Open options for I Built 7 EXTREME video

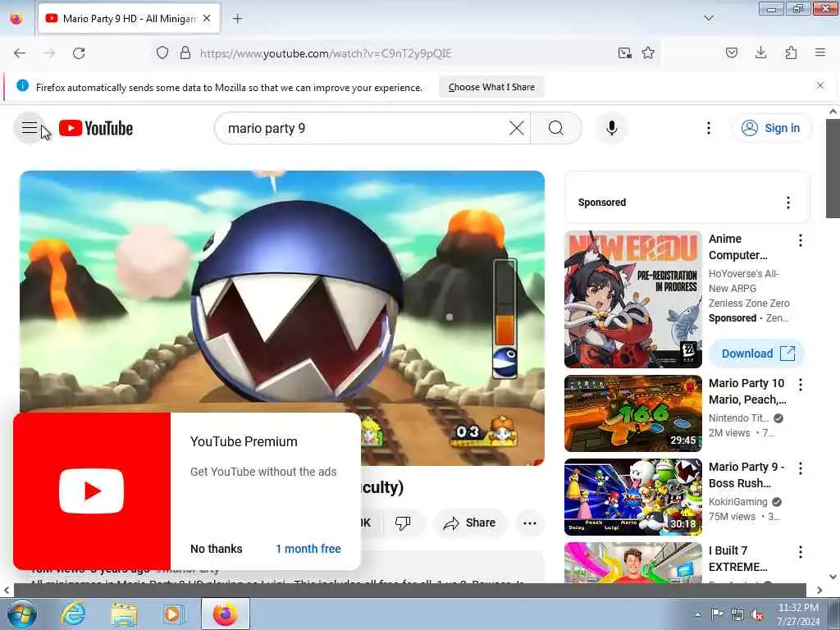pyautogui.click(x=801, y=552)
